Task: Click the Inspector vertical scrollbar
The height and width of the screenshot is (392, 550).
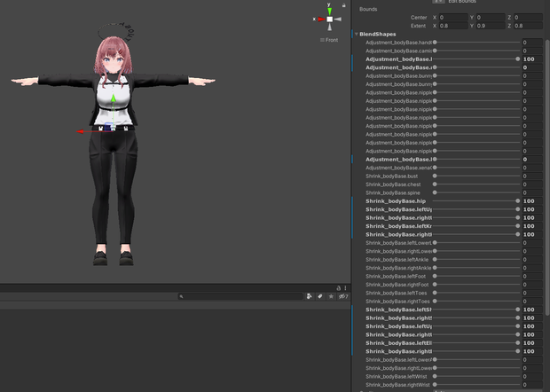Action: (548, 177)
